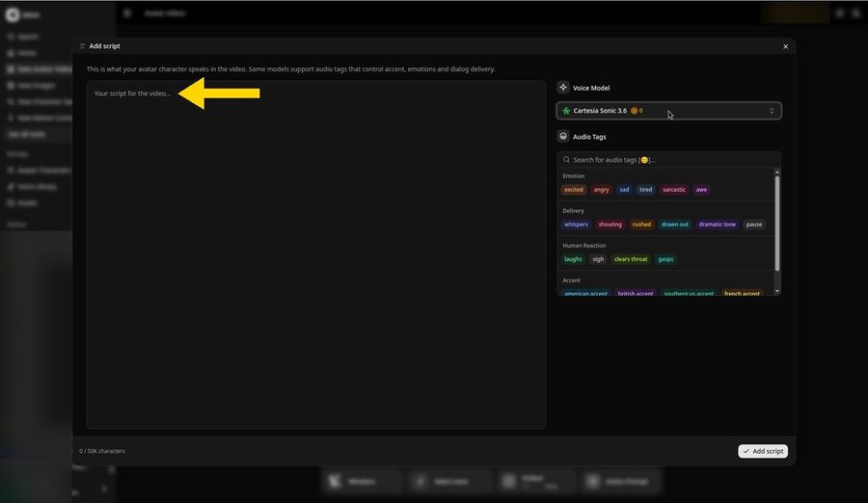This screenshot has width=868, height=503.
Task: Insert the excited emotion tag
Action: 574,189
